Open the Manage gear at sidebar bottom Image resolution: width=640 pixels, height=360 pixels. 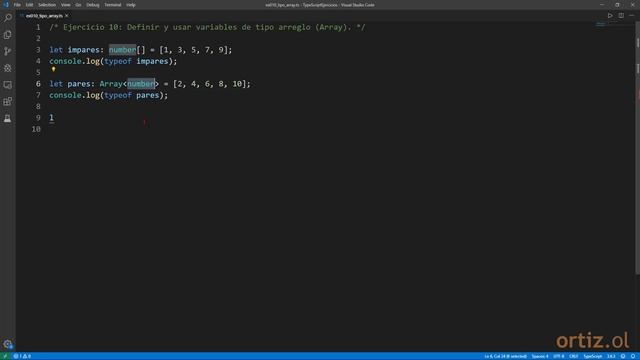pyautogui.click(x=7, y=344)
